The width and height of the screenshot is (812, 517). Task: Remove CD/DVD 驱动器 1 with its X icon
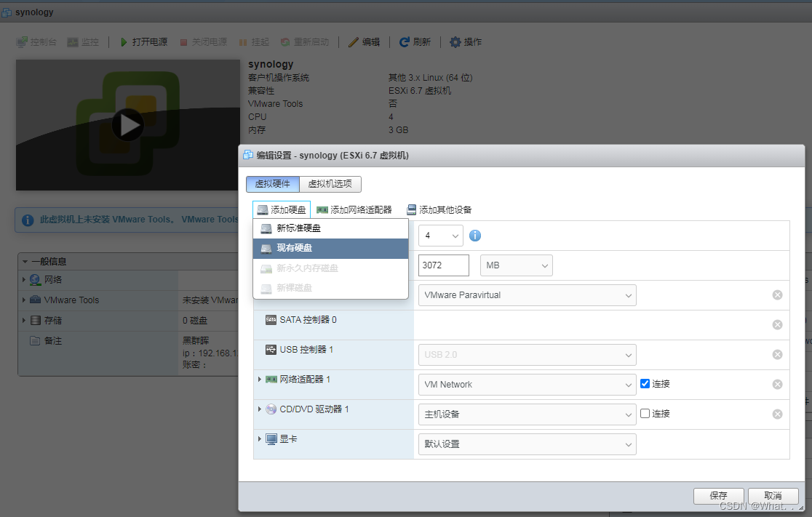pos(777,414)
